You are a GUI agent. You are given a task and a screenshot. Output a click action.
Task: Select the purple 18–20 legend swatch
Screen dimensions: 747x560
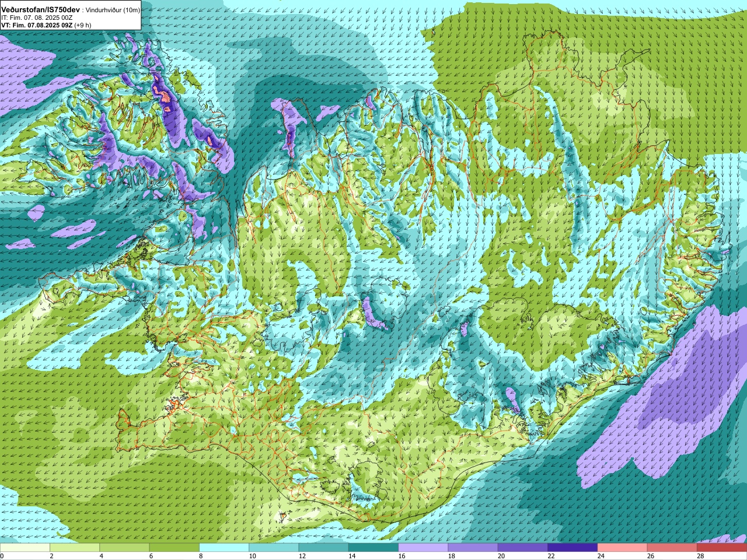(473, 548)
